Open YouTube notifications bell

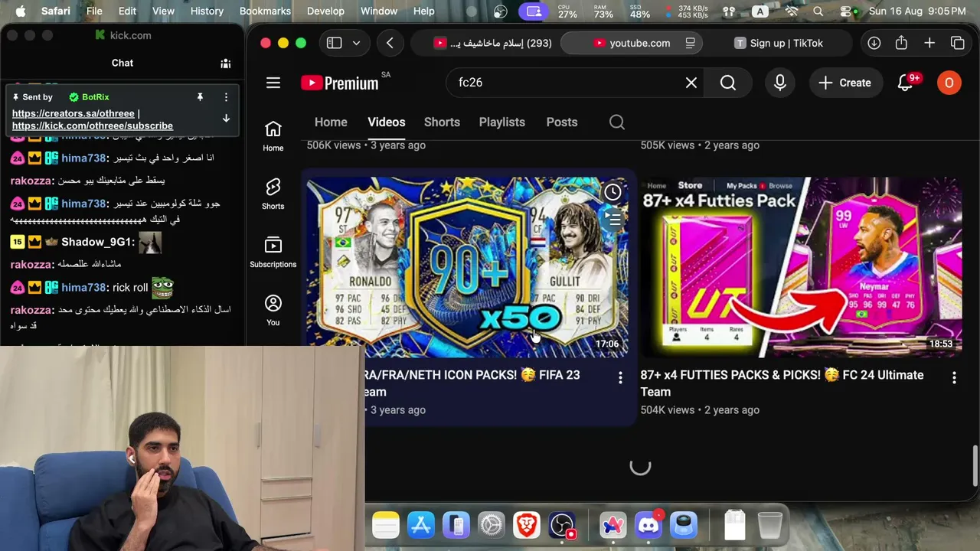(x=906, y=83)
